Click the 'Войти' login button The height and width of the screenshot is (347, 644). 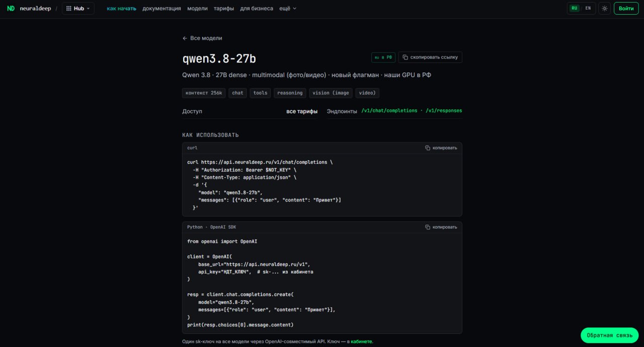click(626, 9)
